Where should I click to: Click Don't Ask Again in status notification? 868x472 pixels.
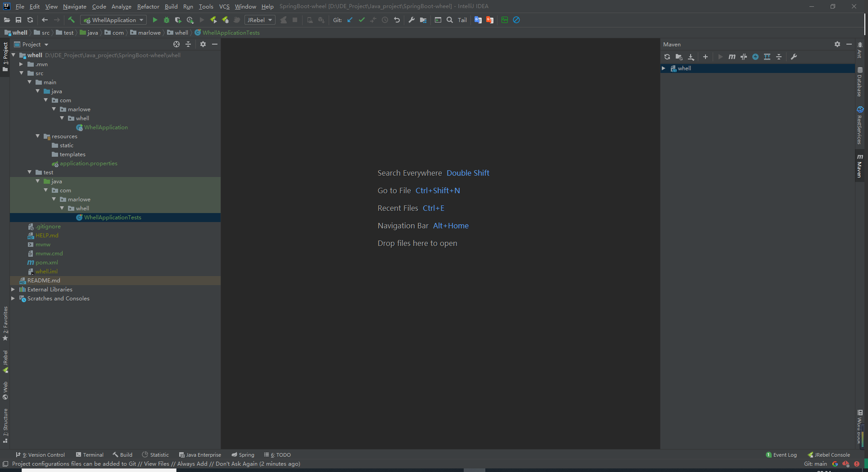coord(236,464)
